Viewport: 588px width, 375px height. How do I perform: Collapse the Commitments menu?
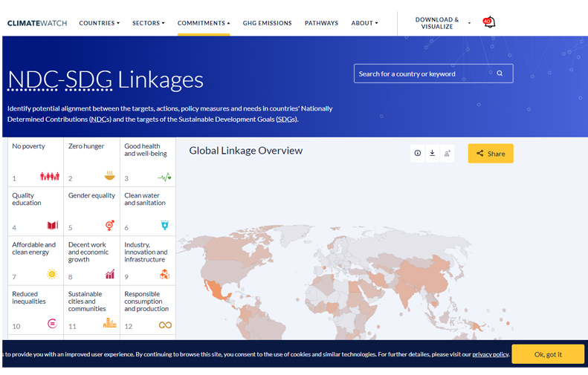pyautogui.click(x=204, y=23)
